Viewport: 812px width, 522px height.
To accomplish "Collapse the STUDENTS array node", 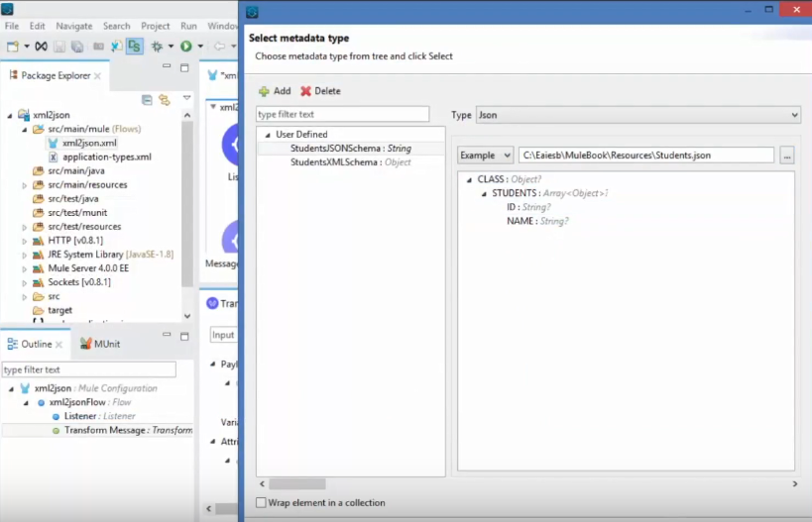I will [483, 193].
